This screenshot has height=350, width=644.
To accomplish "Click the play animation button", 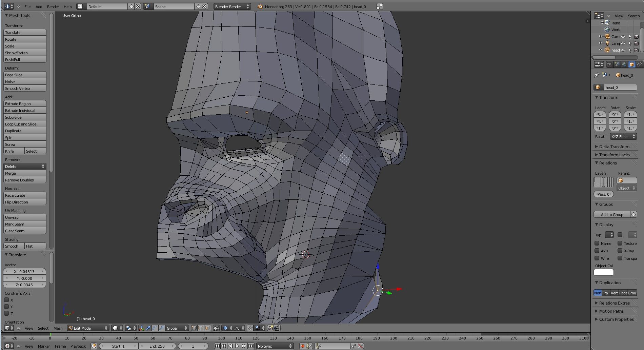I will [237, 346].
